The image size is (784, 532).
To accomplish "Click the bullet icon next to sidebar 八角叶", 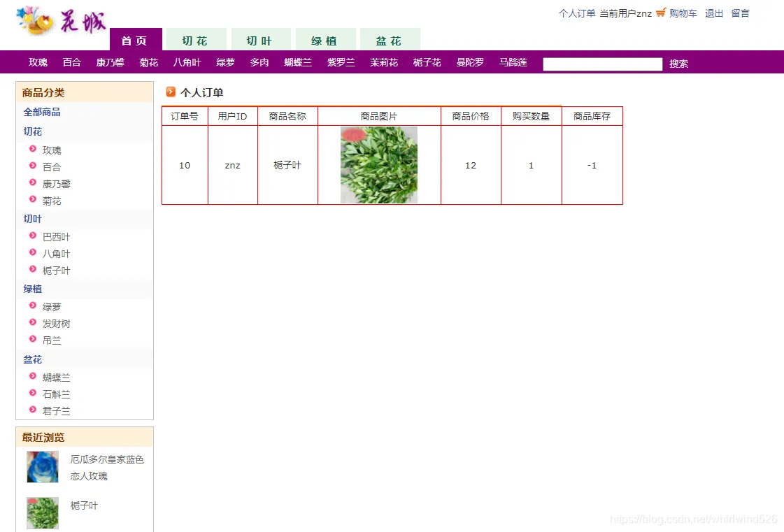I will [33, 252].
